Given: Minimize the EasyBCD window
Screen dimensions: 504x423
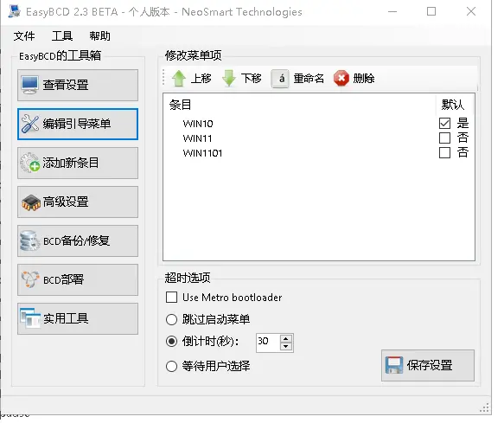Looking at the screenshot, I should pos(392,11).
